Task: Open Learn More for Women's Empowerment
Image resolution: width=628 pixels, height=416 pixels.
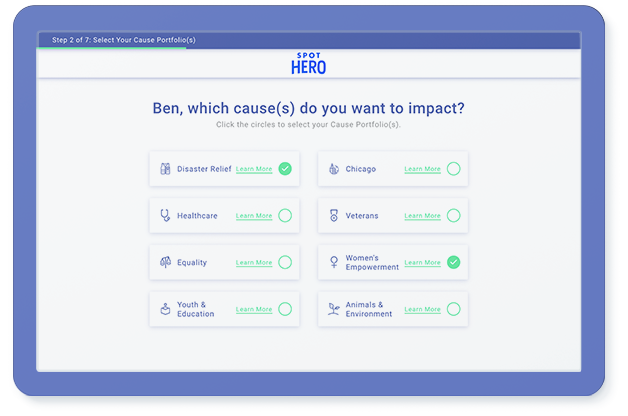Action: pyautogui.click(x=423, y=263)
